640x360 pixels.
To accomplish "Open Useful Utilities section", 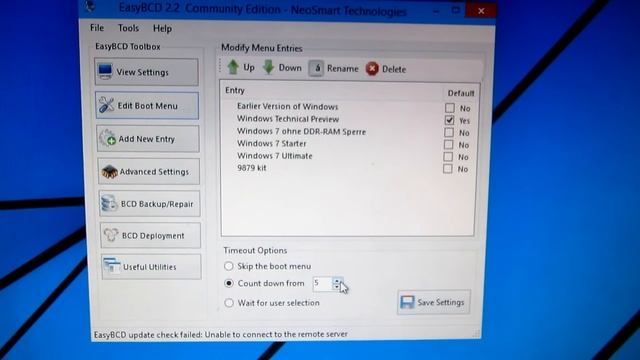I will coord(151,267).
